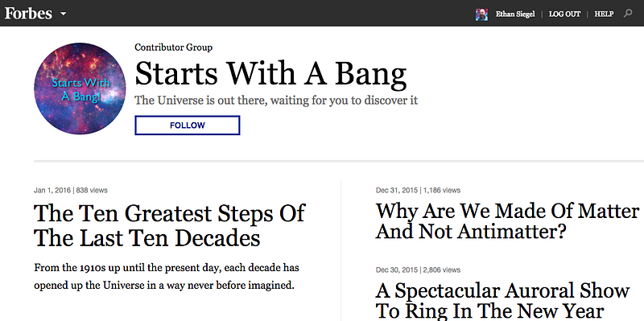Click the Dec 31, 2015 1,186 views line
Viewport: 644px width, 321px height.
coord(418,191)
